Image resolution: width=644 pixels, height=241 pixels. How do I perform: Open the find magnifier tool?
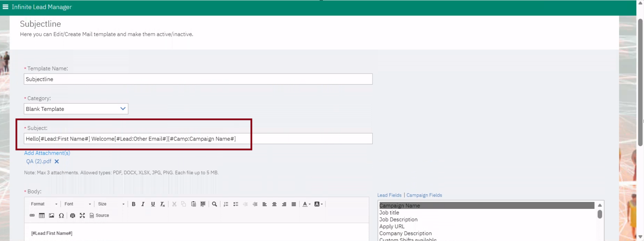(214, 204)
